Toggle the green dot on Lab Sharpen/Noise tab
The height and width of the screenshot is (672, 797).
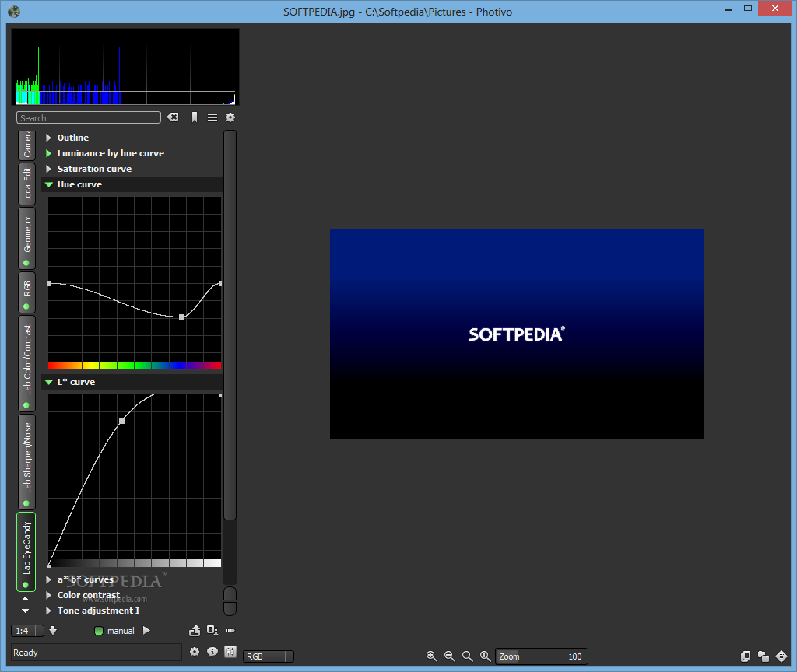click(x=26, y=503)
